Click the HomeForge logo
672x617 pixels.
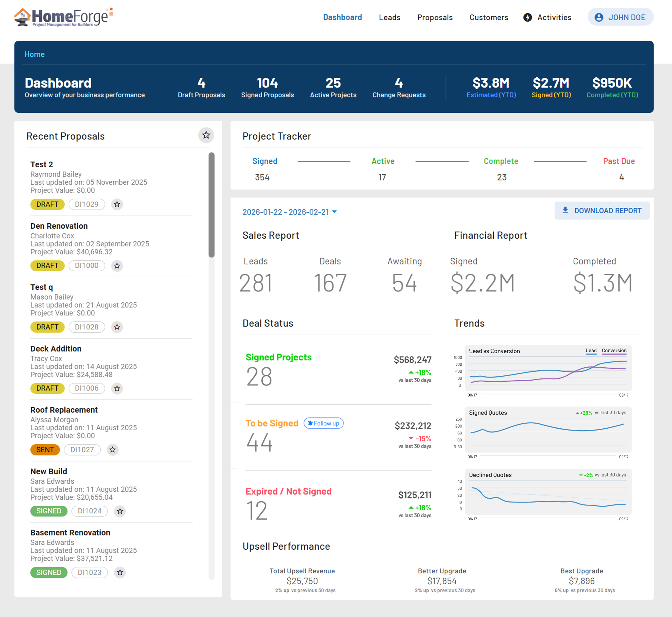pos(64,17)
